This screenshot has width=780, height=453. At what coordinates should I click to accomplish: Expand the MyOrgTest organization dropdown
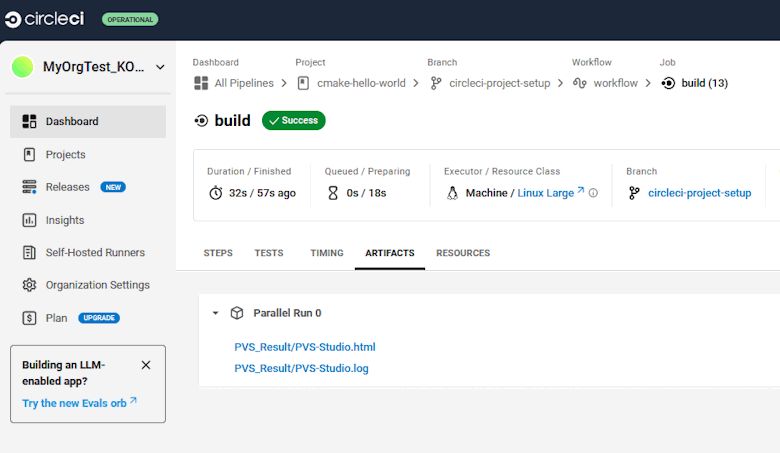(160, 68)
